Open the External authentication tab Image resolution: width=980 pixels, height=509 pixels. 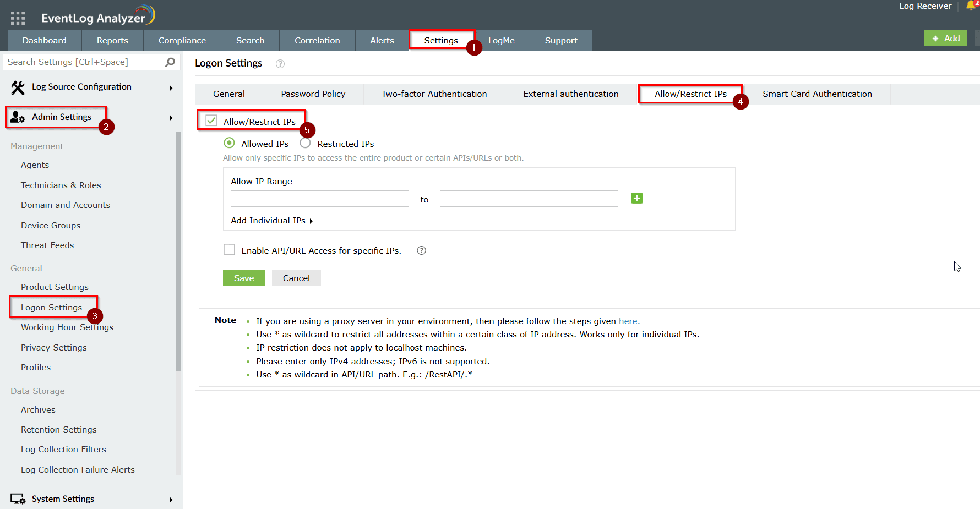(x=571, y=94)
